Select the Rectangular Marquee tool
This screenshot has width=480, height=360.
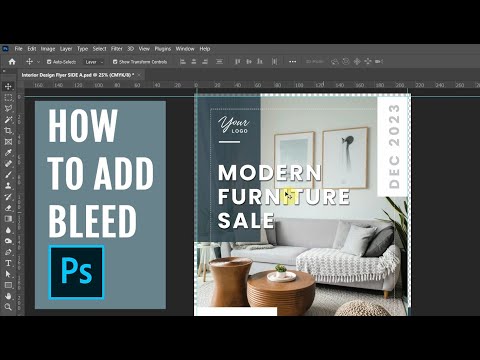(8, 98)
